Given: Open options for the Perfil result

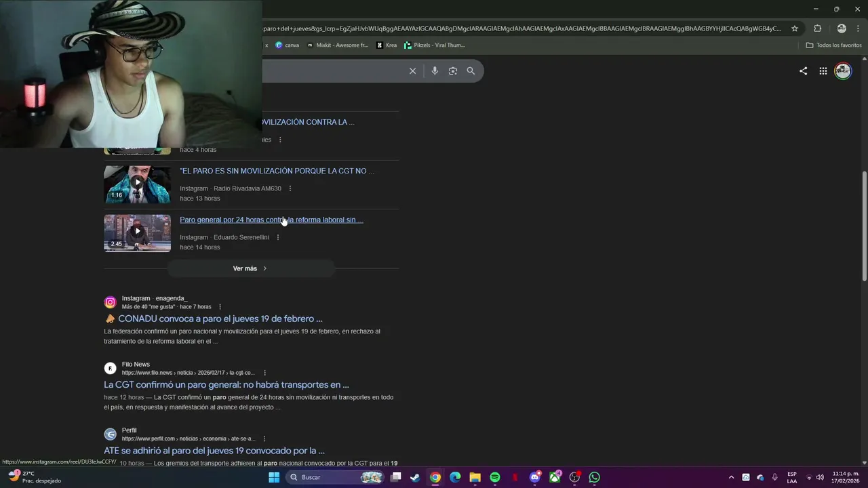Looking at the screenshot, I should click(264, 439).
